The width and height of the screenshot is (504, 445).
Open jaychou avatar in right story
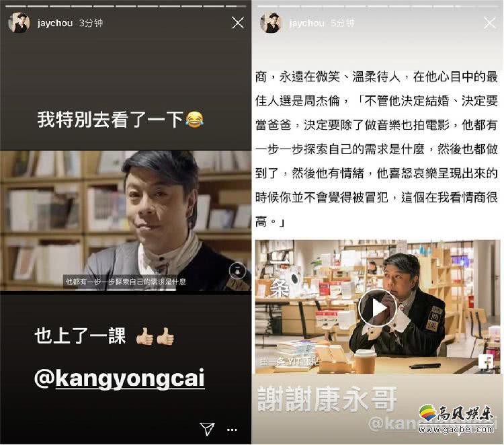pyautogui.click(x=271, y=23)
